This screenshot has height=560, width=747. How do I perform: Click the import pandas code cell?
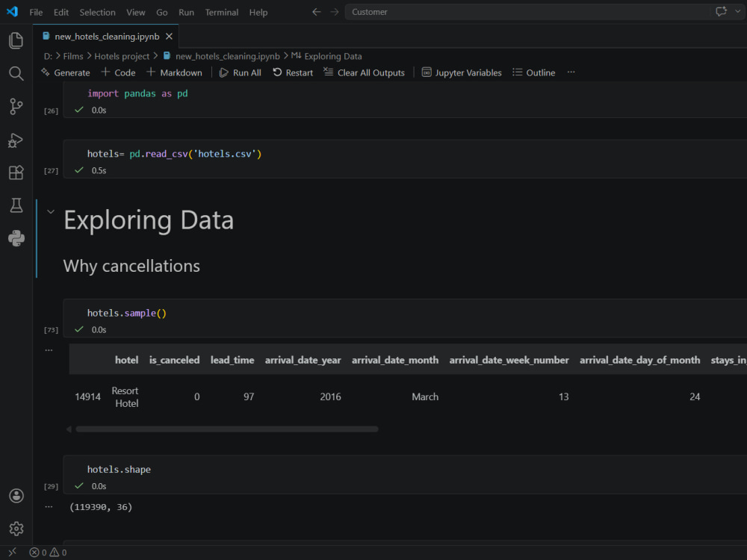[405, 100]
